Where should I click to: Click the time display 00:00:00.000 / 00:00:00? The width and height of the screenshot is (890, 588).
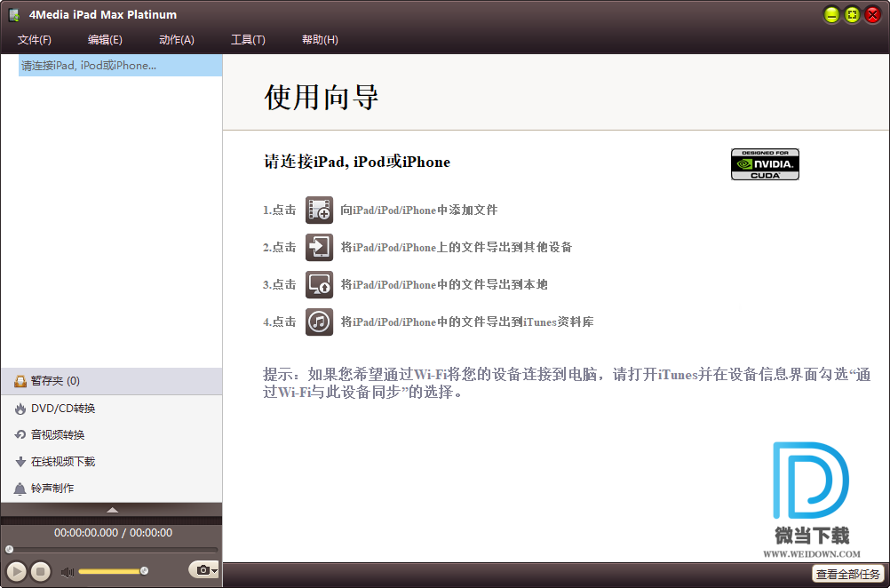[113, 532]
